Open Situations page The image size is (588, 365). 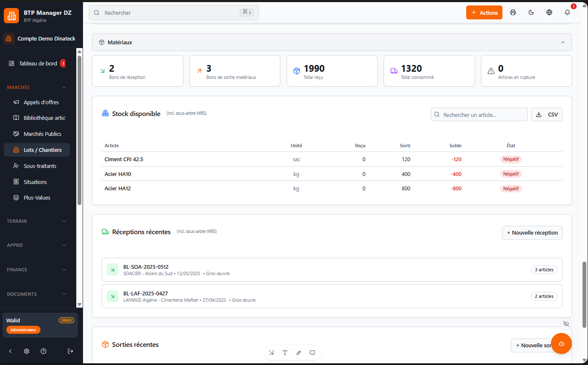pos(37,182)
